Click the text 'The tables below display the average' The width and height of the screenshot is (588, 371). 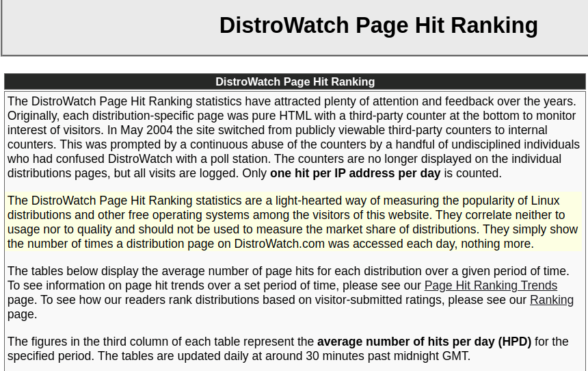[x=106, y=271]
